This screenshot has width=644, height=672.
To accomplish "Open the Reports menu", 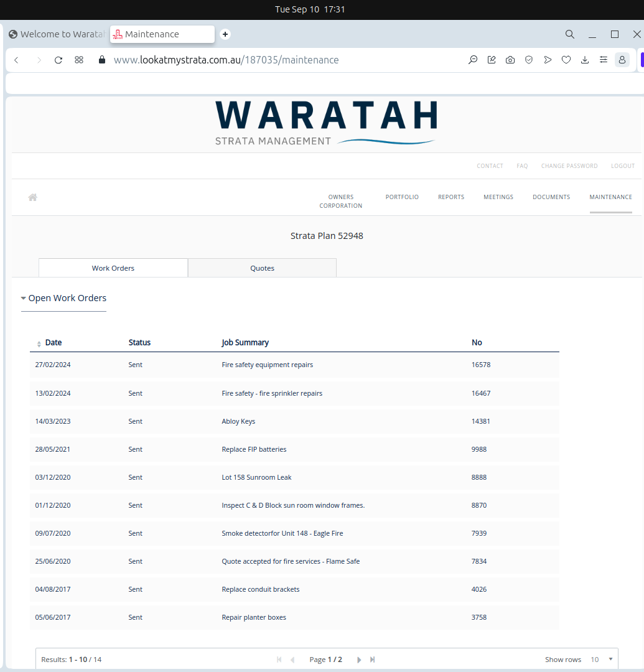I will pyautogui.click(x=451, y=197).
